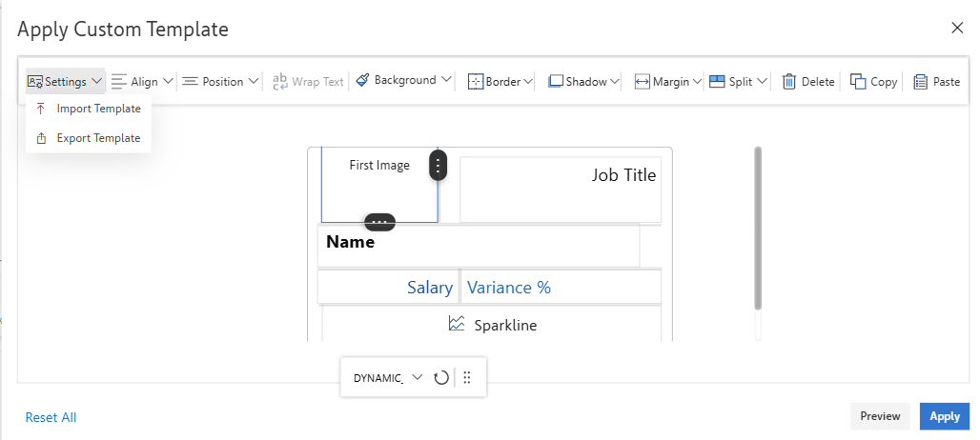Viewport: 980px width, 440px height.
Task: Click the reset rotation icon near Dynamic
Action: (x=440, y=378)
